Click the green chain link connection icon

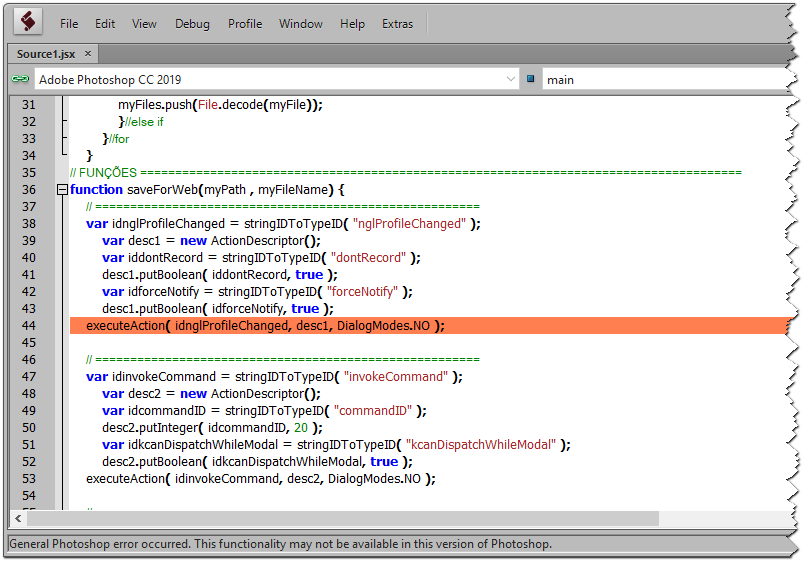point(20,79)
